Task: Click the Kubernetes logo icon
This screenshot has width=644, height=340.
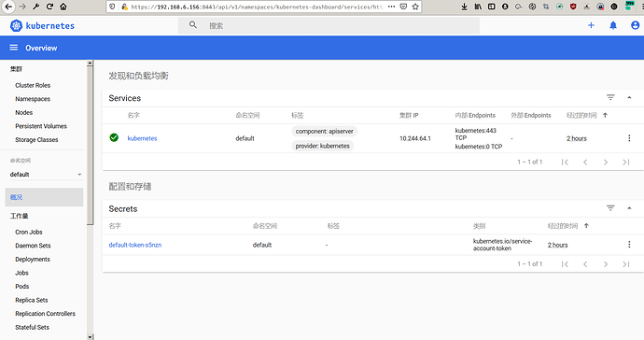Action: (x=16, y=25)
